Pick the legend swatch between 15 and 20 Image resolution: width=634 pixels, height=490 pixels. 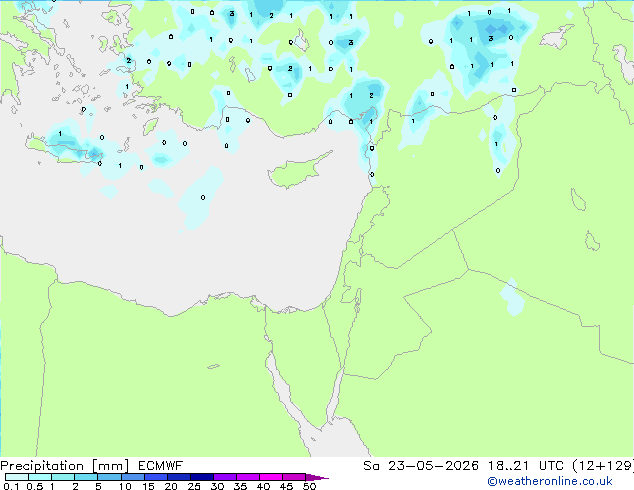155,477
